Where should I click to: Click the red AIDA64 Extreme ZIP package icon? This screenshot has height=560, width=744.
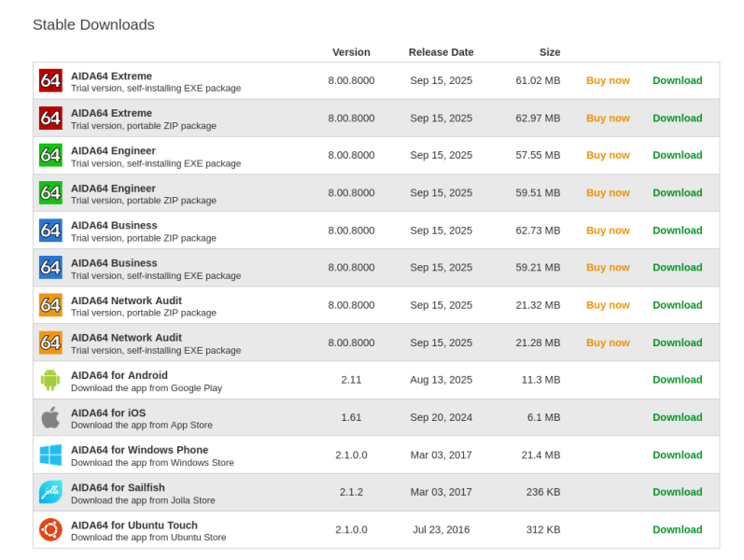50,118
